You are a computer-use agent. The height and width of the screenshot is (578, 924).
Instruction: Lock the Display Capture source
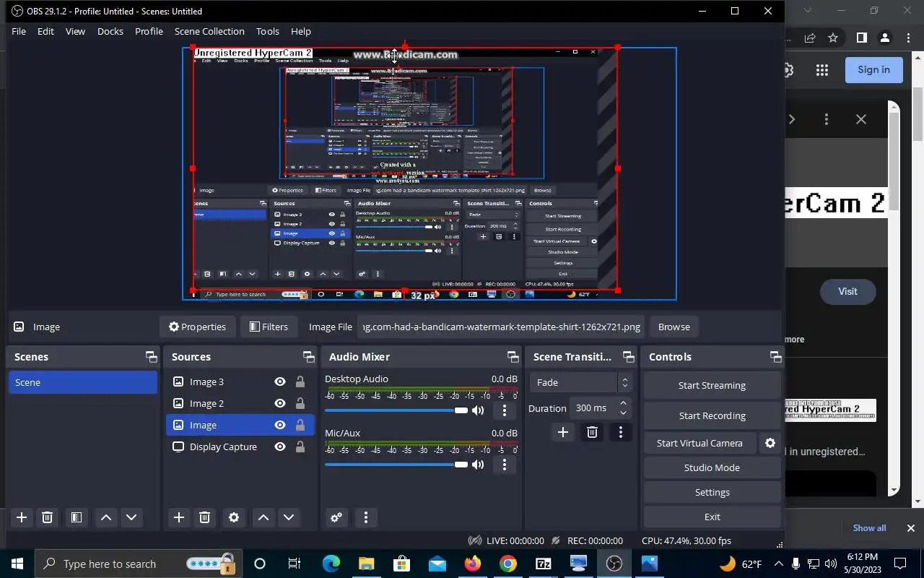pos(300,447)
